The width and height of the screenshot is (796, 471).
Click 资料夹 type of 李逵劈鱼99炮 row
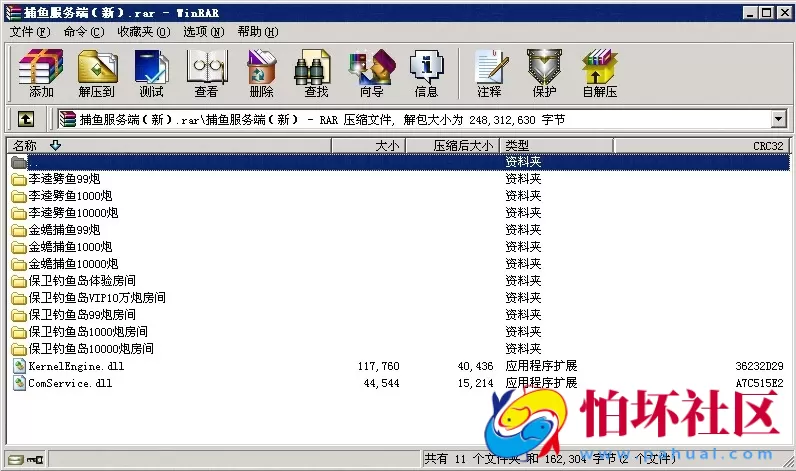click(523, 179)
